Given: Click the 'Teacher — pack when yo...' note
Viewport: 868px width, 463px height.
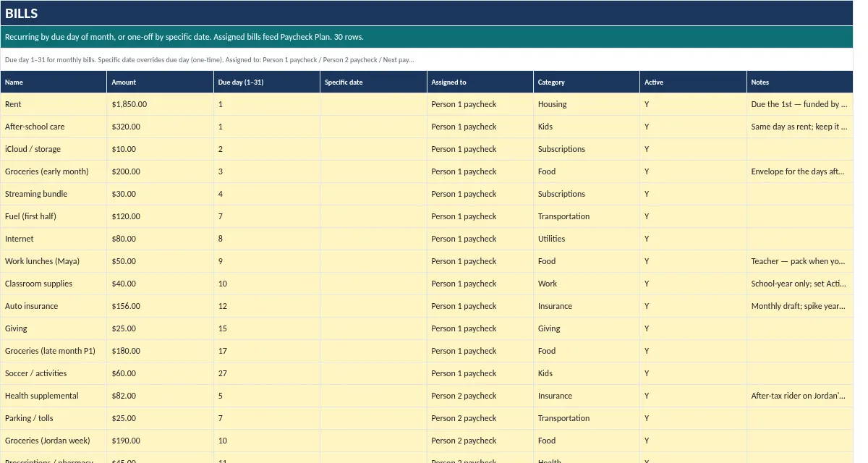Looking at the screenshot, I should pos(800,261).
